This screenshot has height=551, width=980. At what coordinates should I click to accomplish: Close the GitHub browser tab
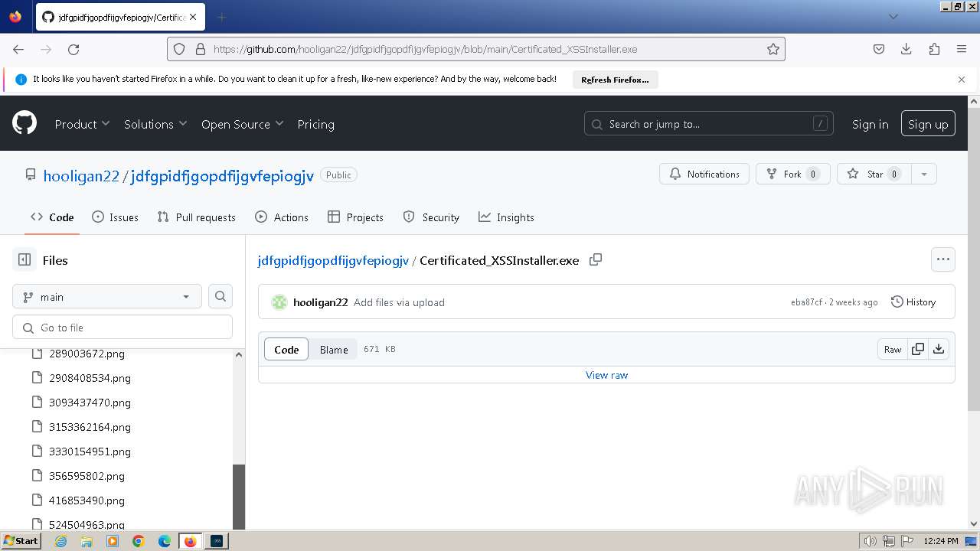(x=192, y=17)
